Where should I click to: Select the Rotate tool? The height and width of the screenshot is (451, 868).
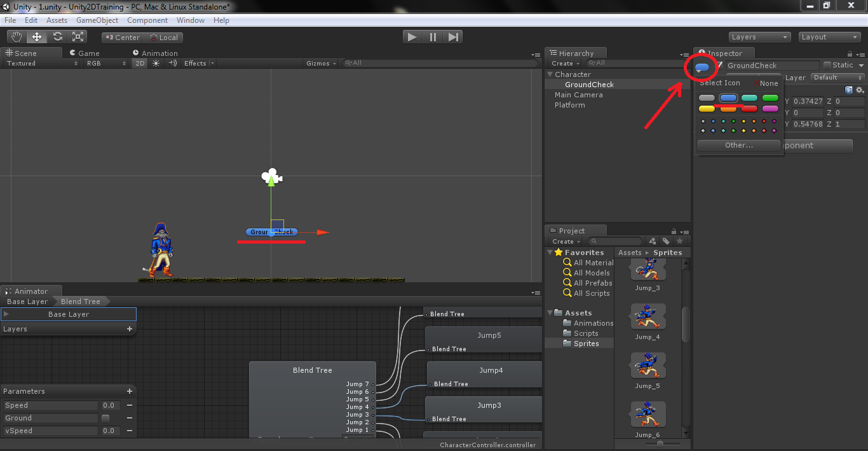click(x=57, y=36)
